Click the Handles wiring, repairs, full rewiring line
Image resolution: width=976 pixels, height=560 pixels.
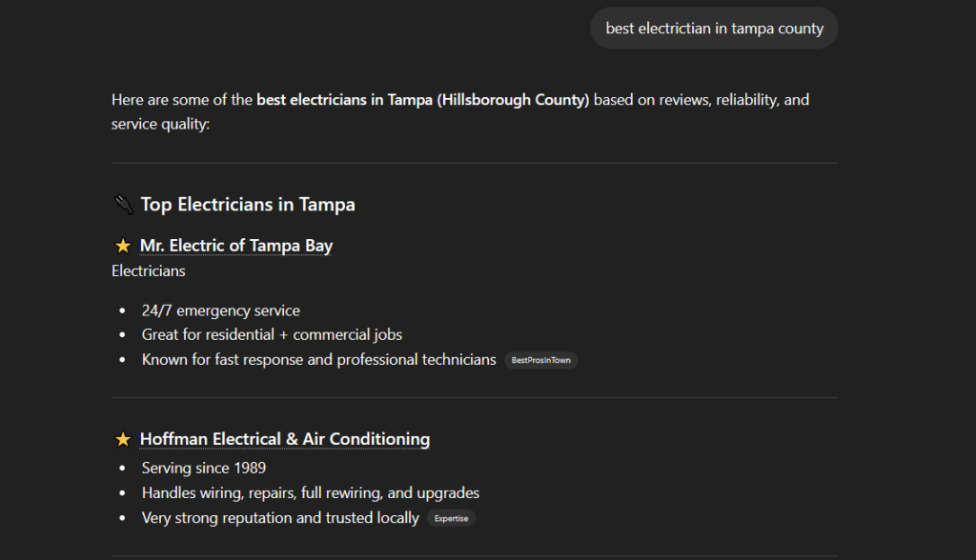310,492
